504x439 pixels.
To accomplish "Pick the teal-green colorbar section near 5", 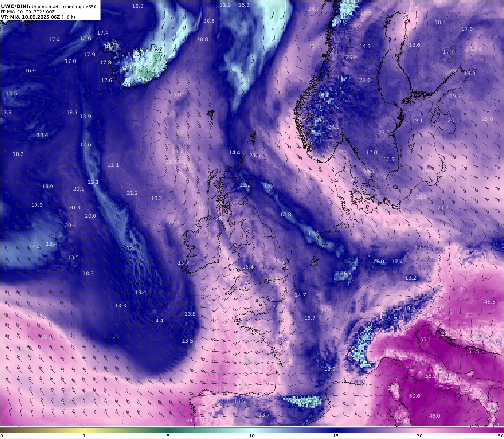I will [168, 430].
